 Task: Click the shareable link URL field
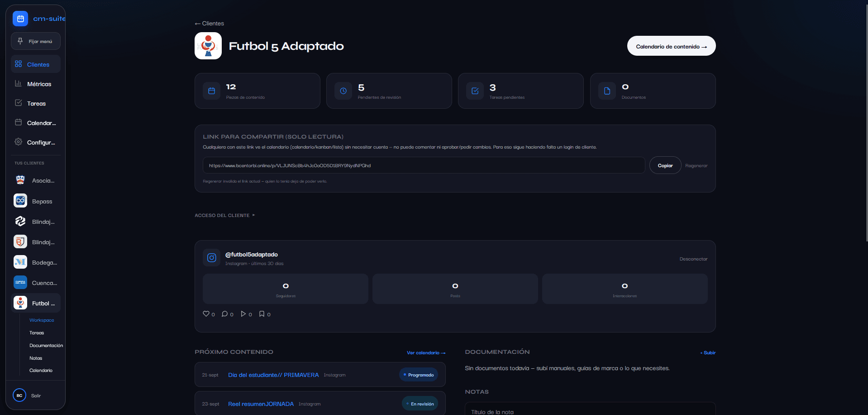point(424,165)
